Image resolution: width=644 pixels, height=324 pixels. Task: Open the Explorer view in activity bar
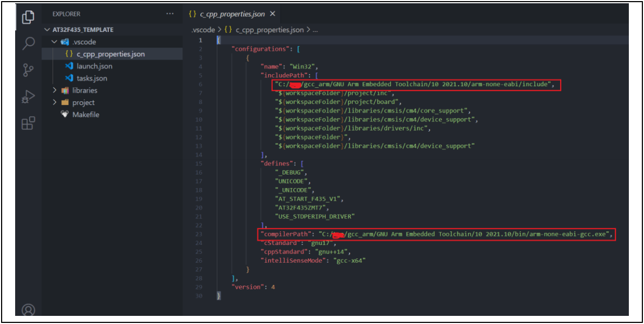[x=28, y=17]
